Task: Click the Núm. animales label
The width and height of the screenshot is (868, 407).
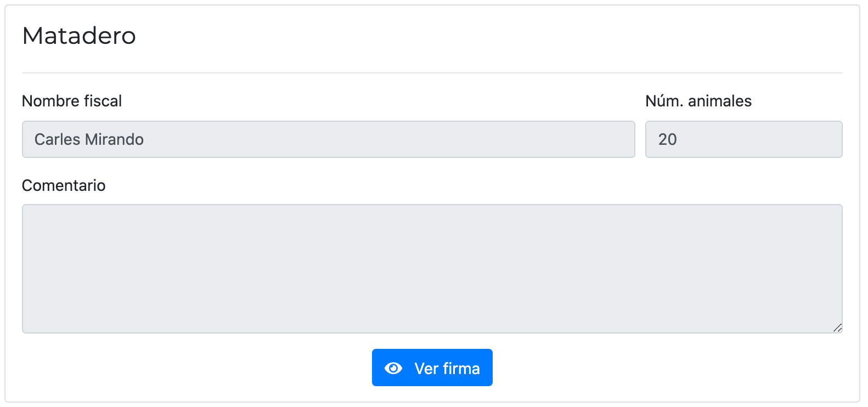Action: pyautogui.click(x=698, y=101)
